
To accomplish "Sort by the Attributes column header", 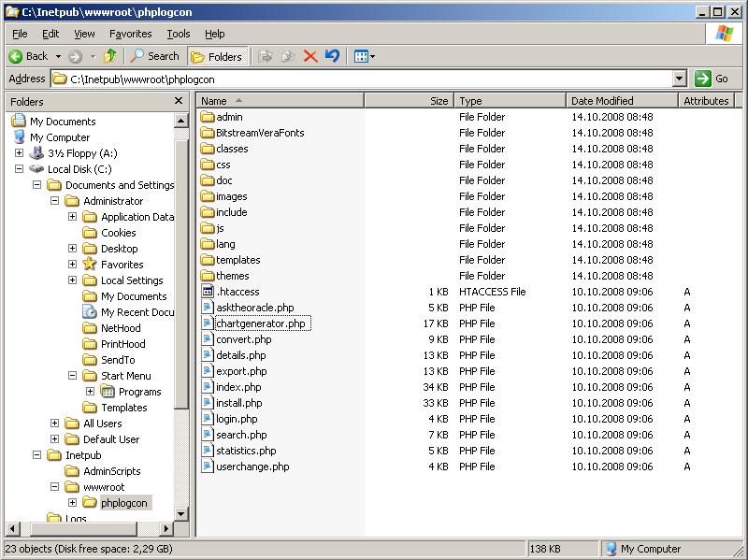I will pyautogui.click(x=706, y=101).
